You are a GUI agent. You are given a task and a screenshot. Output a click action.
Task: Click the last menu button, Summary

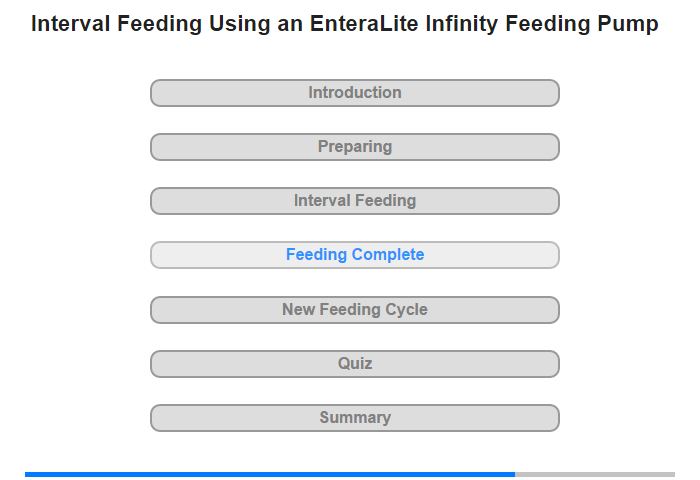355,418
